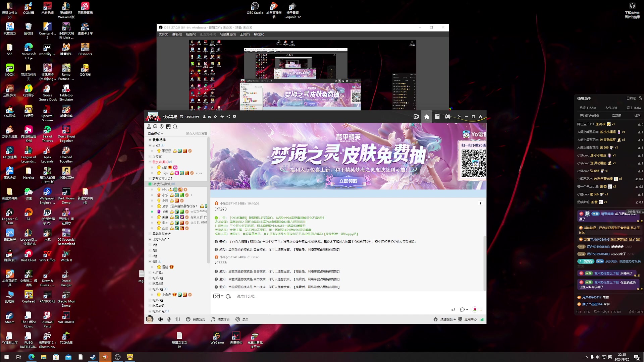Switch to 活跃度 tab in 弹幕助手
Image resolution: width=644 pixels, height=362 pixels.
click(616, 115)
